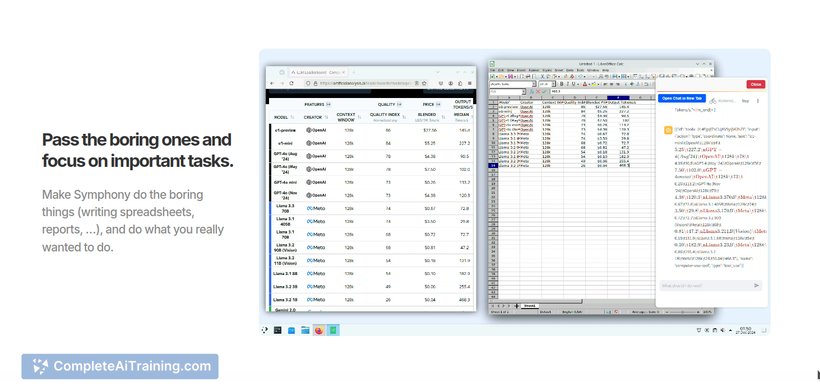This screenshot has width=820, height=392.
Task: Click the Bold formatting icon in Calc
Action: click(561, 84)
